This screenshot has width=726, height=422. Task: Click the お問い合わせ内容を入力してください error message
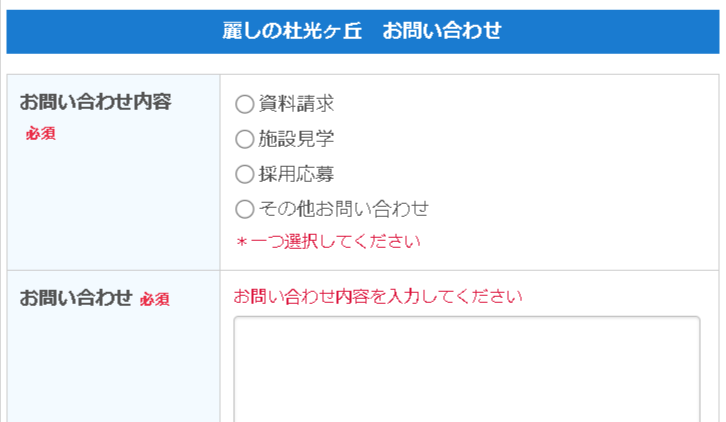pyautogui.click(x=378, y=297)
